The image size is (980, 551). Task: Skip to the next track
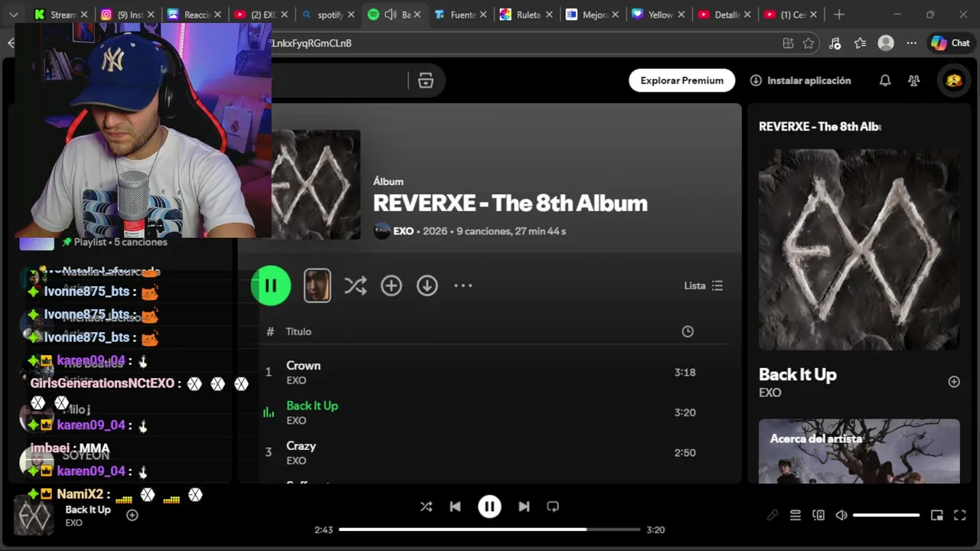pos(524,507)
